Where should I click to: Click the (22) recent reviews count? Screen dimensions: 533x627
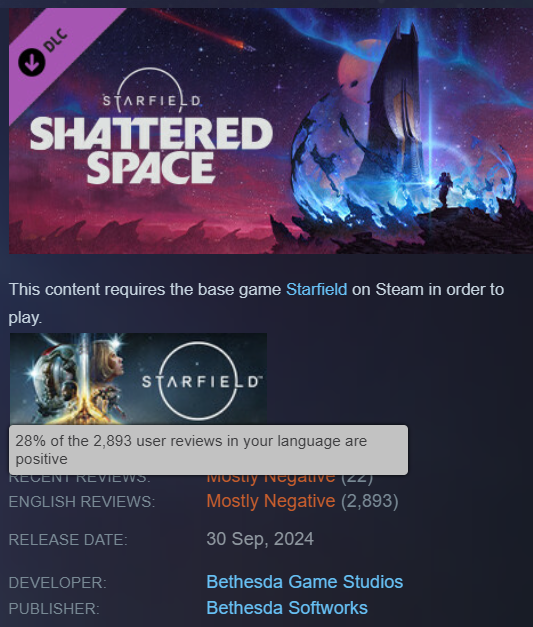(x=357, y=479)
